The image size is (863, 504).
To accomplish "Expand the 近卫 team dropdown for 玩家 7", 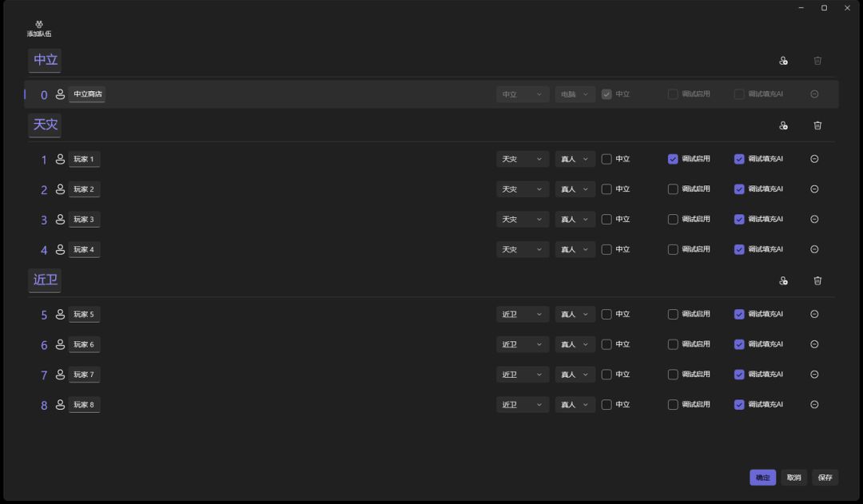I will point(523,375).
